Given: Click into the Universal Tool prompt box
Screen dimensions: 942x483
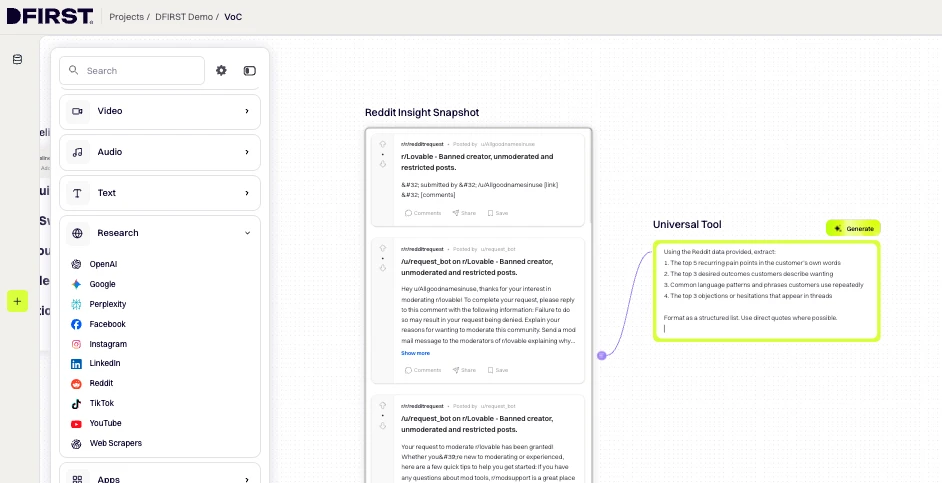Looking at the screenshot, I should click(x=766, y=291).
